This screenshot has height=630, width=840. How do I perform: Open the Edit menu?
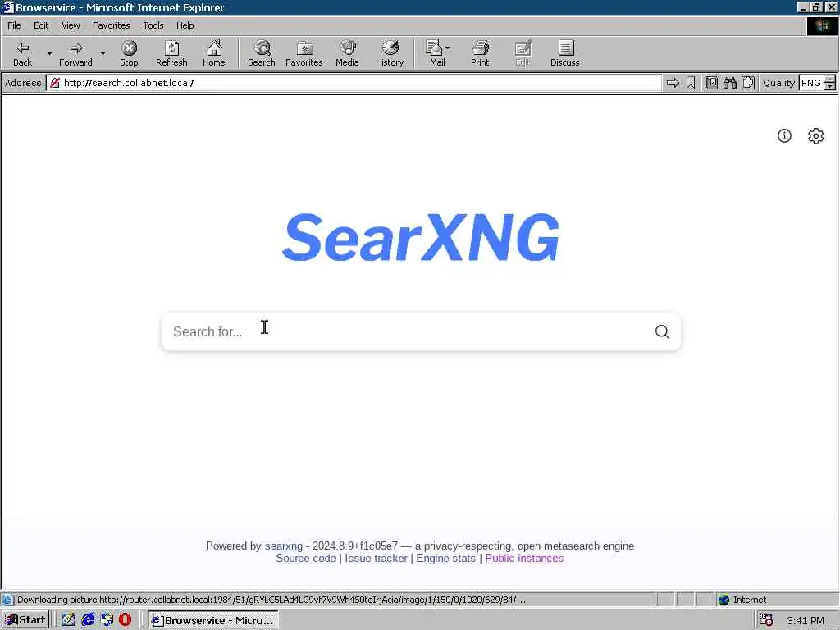click(41, 25)
